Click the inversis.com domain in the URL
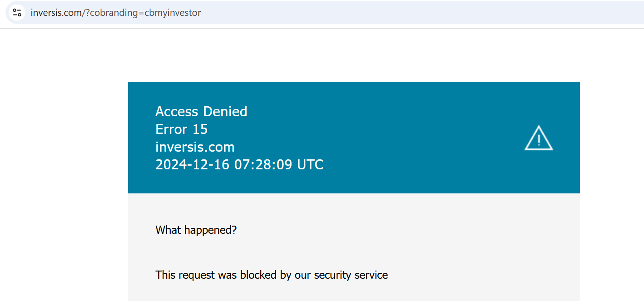 tap(56, 13)
